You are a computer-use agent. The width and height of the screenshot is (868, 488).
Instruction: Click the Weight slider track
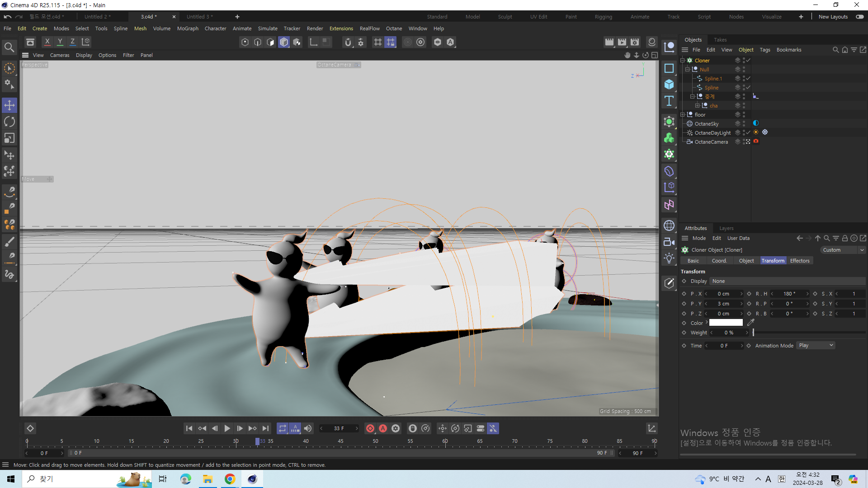(809, 333)
